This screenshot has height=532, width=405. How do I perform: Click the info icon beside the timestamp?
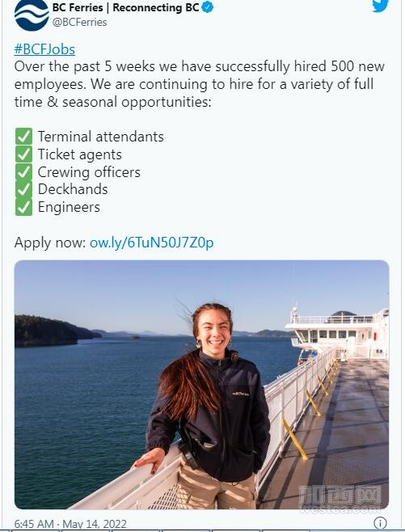380,523
